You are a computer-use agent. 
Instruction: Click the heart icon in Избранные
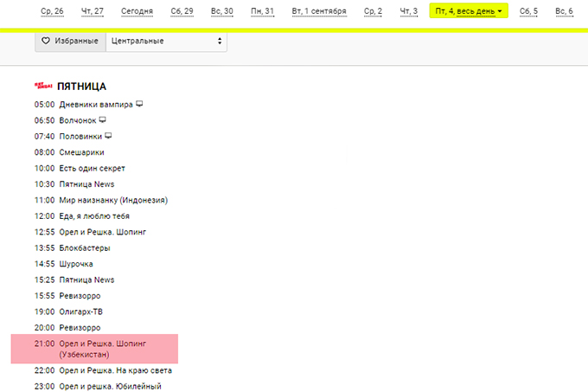click(45, 41)
